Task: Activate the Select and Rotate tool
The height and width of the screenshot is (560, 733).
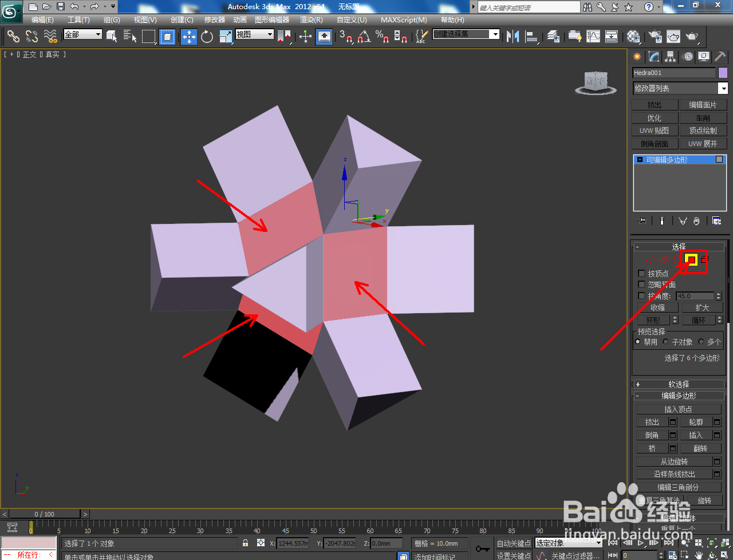Action: 207,37
